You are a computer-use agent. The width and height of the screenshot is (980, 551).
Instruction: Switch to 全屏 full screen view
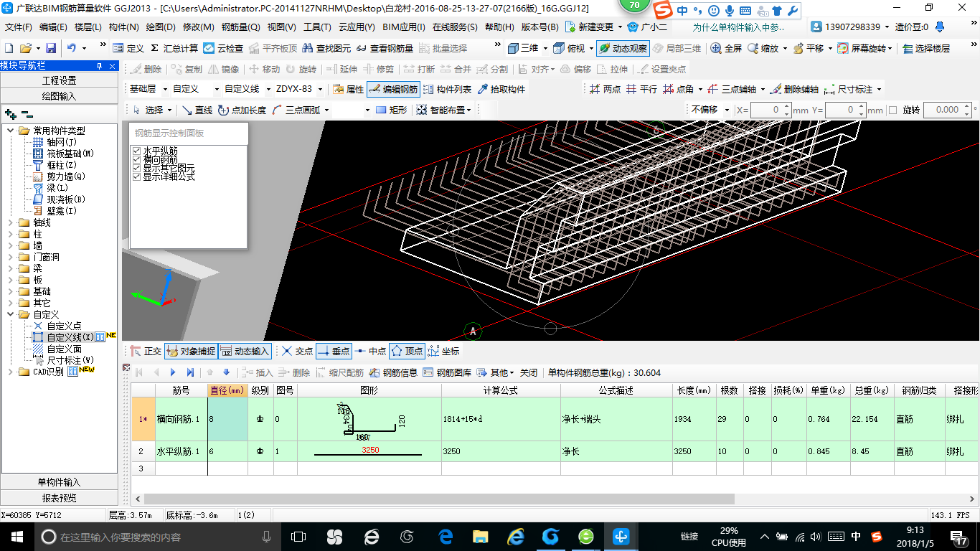[x=726, y=48]
